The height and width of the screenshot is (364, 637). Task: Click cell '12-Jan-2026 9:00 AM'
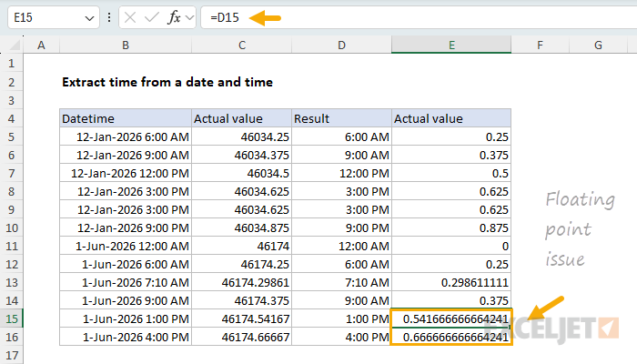tap(126, 156)
